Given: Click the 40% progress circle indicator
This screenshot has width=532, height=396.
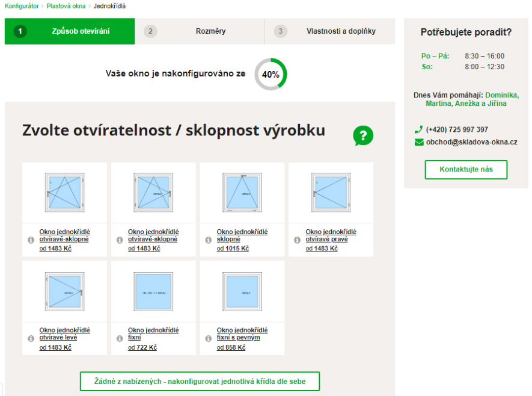Looking at the screenshot, I should 271,75.
